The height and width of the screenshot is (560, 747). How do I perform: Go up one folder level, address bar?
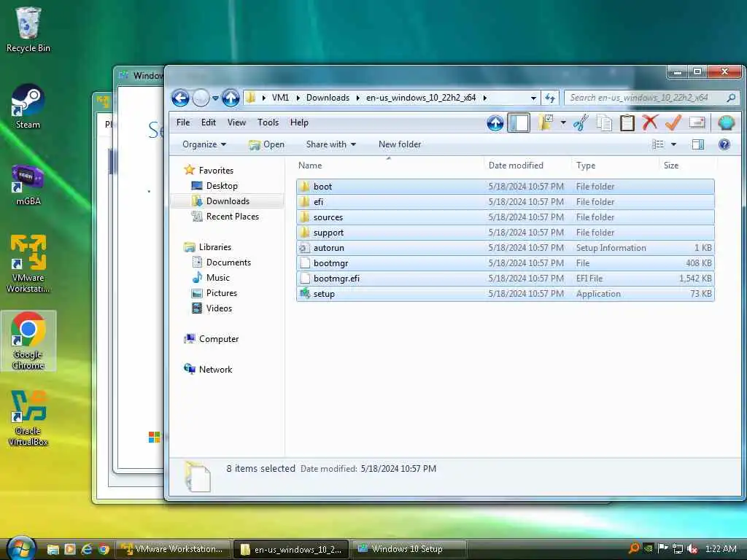click(x=231, y=98)
